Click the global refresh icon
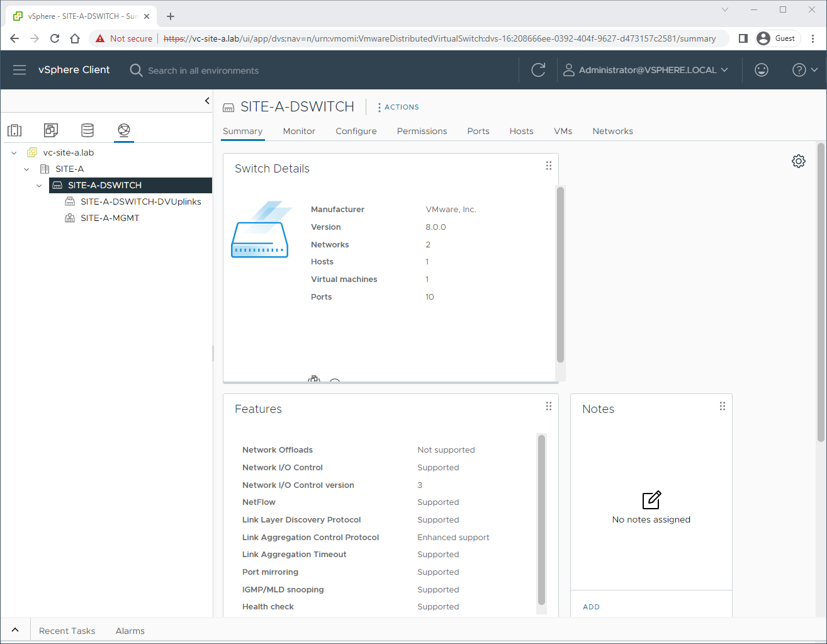The image size is (827, 644). tap(538, 70)
